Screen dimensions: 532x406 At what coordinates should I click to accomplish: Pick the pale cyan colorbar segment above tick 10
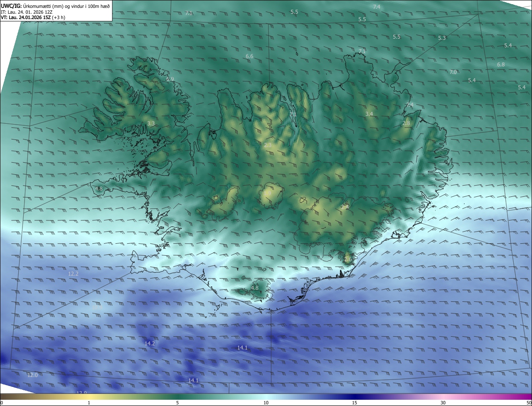click(266, 396)
